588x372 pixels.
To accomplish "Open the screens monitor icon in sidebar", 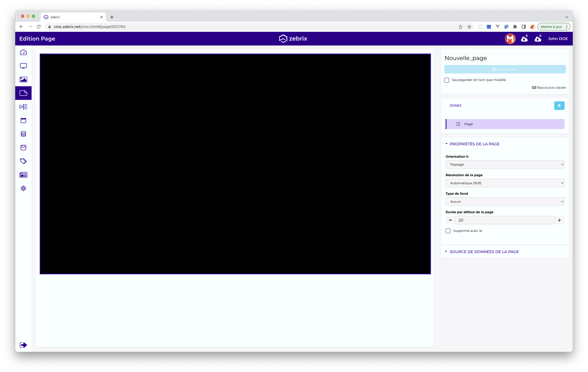I will click(23, 66).
